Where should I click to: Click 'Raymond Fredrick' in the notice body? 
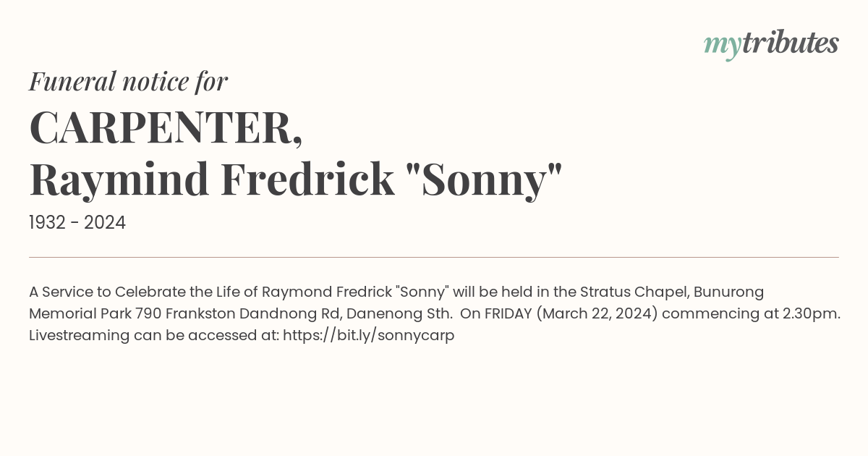click(x=327, y=292)
